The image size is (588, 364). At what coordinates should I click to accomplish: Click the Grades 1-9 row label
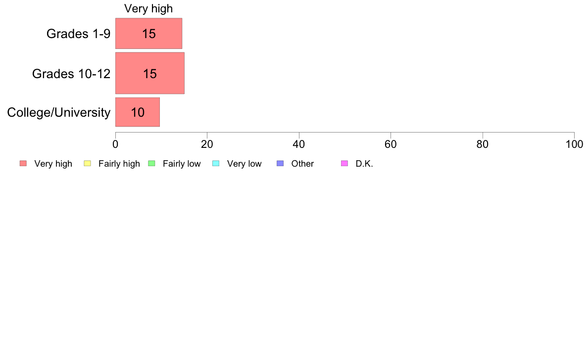78,34
